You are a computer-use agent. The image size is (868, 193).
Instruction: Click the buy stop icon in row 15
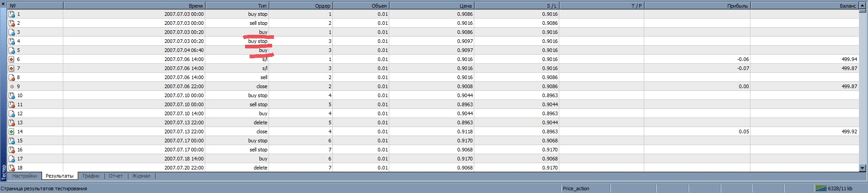(12, 141)
